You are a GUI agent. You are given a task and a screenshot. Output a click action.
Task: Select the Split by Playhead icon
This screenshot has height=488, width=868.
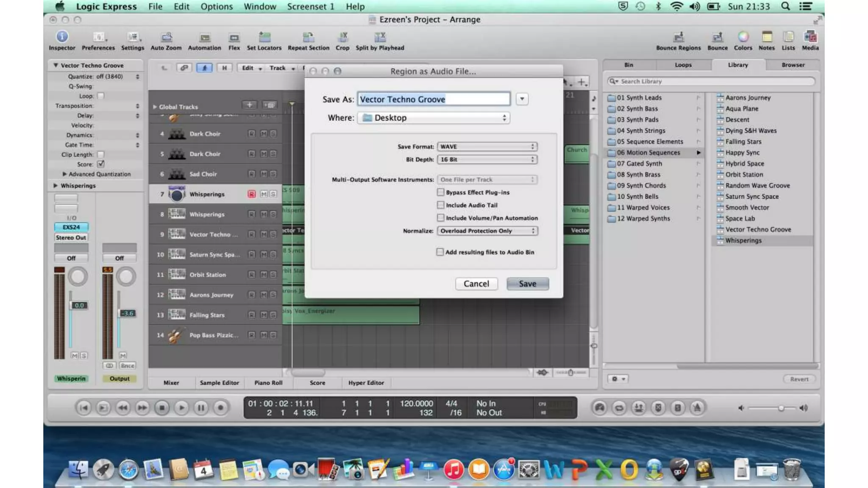coord(380,37)
